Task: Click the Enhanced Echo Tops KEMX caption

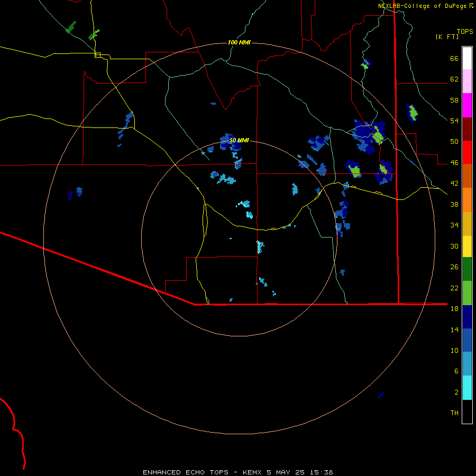Action: (238, 472)
